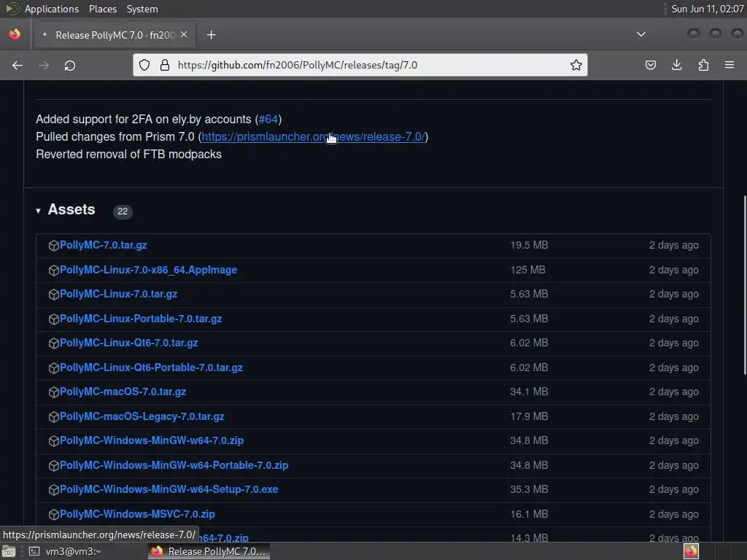Open the extensions puzzle icon
Image resolution: width=747 pixels, height=560 pixels.
[x=703, y=65]
